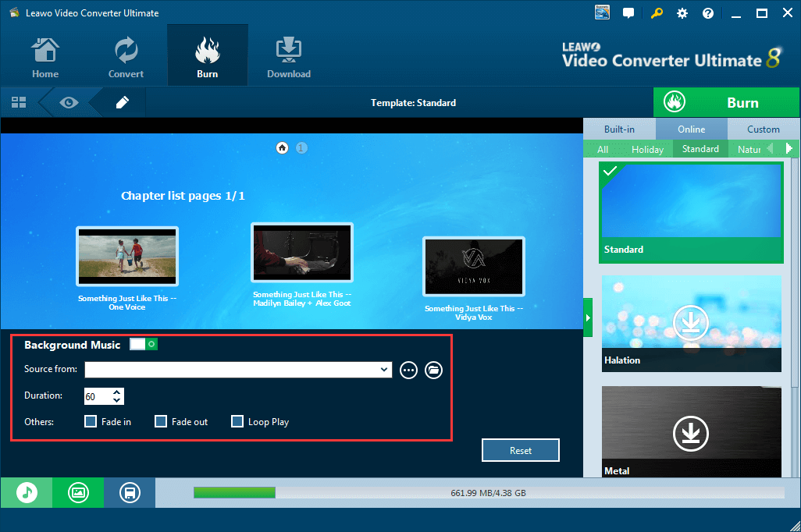Click the screenshot-style icon in title bar
The height and width of the screenshot is (532, 801).
click(602, 12)
